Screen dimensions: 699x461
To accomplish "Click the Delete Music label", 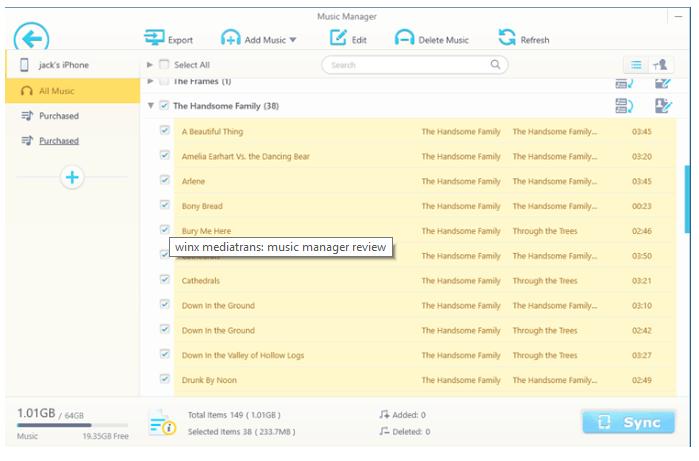I will [x=444, y=40].
